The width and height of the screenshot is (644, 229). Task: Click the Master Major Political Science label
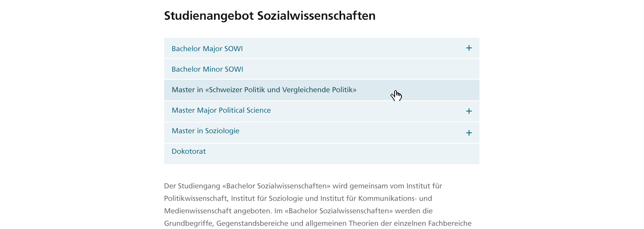[x=221, y=110]
